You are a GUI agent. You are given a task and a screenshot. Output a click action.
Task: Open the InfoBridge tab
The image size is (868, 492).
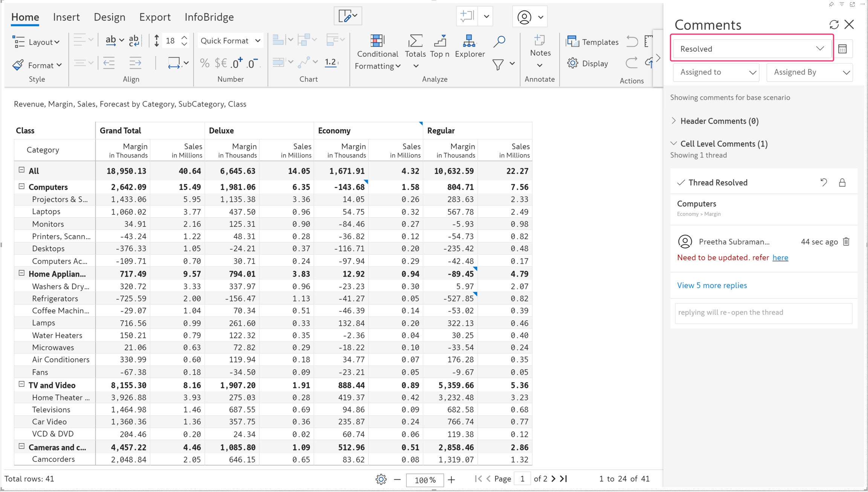[x=209, y=17]
